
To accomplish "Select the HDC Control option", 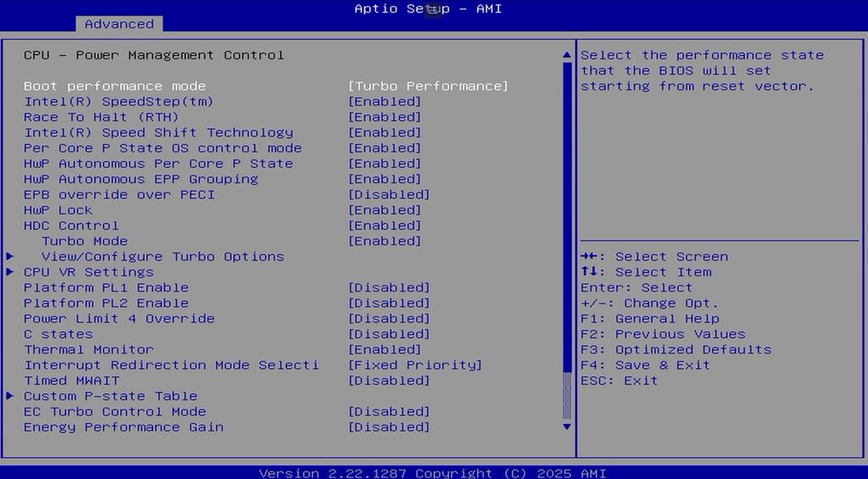I will click(71, 226).
